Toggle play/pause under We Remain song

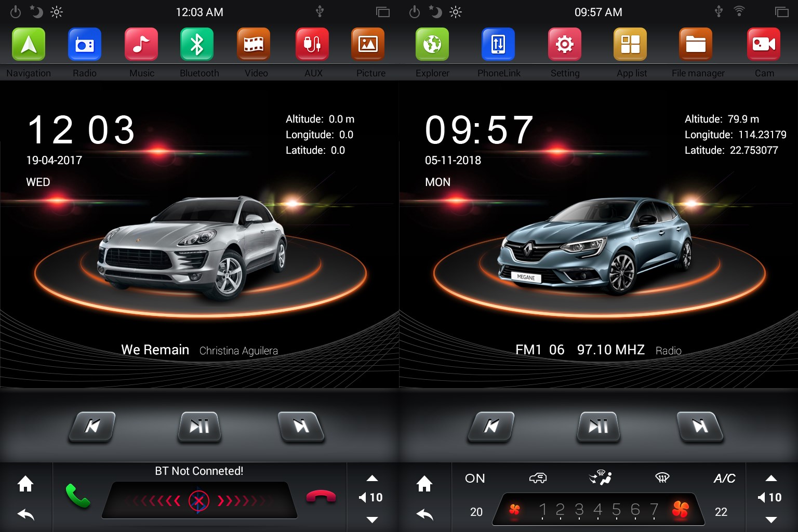199,427
